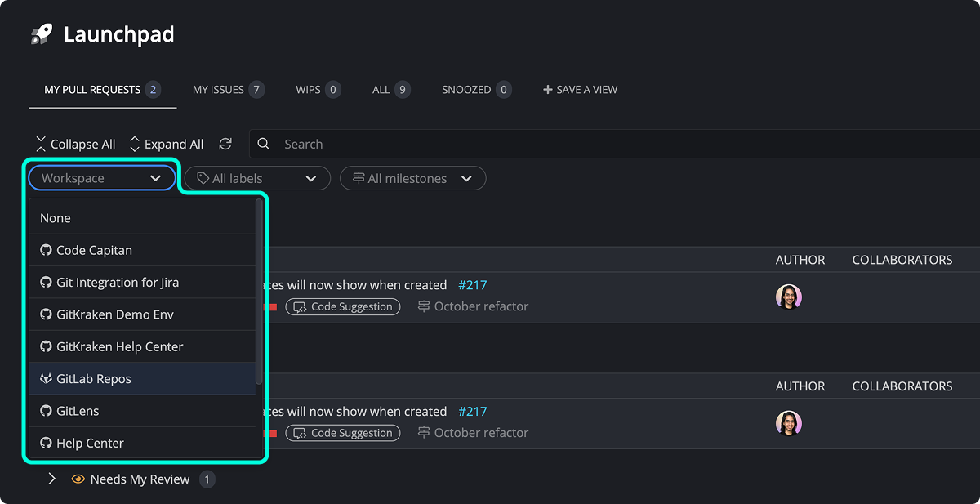Click the author avatar thumbnail
The image size is (980, 504).
click(789, 297)
